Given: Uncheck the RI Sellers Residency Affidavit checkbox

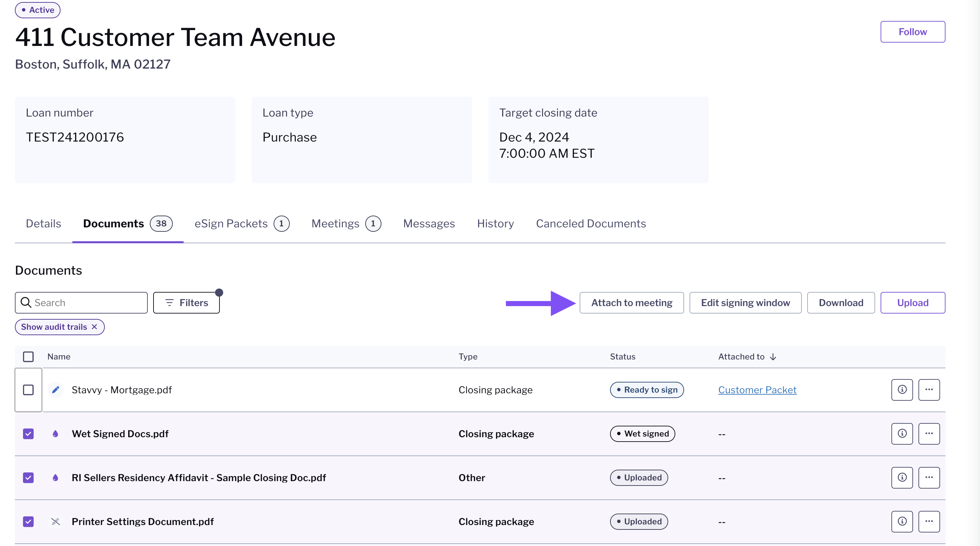Looking at the screenshot, I should point(28,477).
